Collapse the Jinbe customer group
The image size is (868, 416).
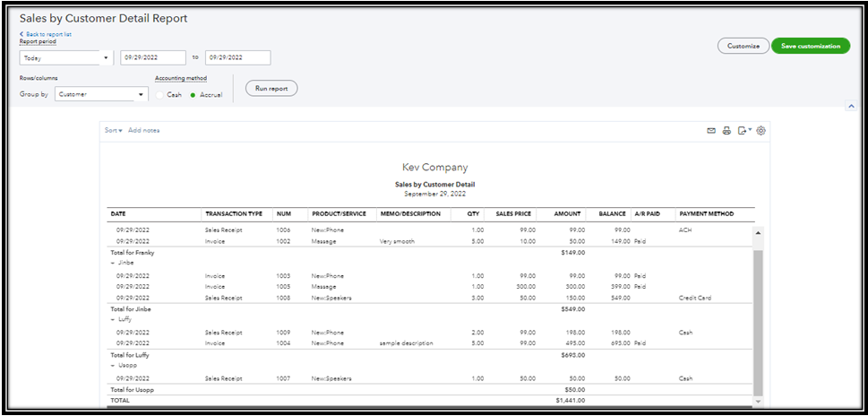[x=113, y=263]
